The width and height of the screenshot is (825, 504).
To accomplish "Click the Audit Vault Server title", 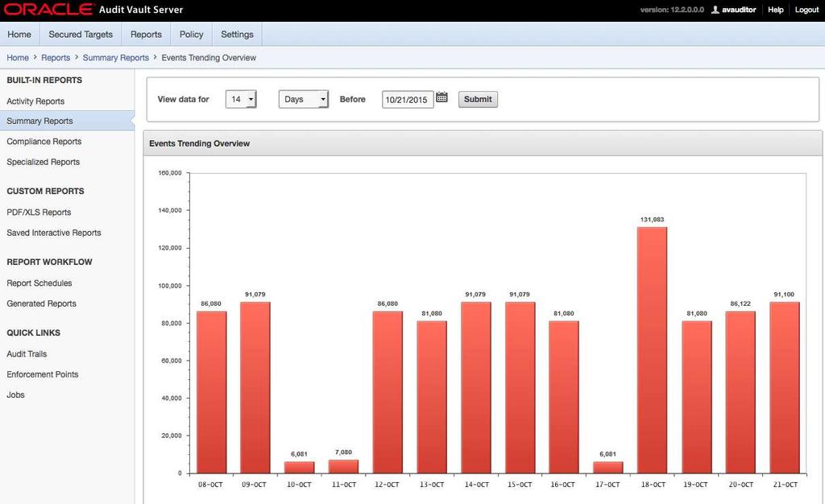I will coord(141,10).
